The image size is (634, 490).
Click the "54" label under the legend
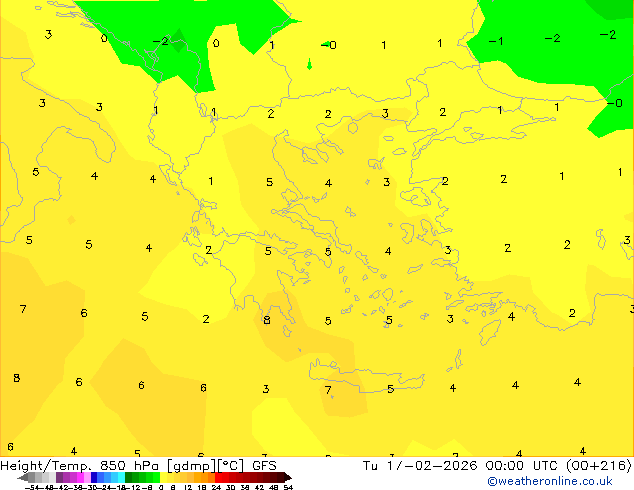[x=288, y=487]
